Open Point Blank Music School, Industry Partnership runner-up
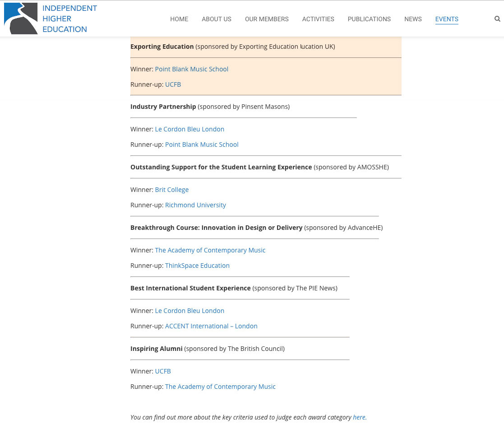This screenshot has width=504, height=434. [x=202, y=145]
